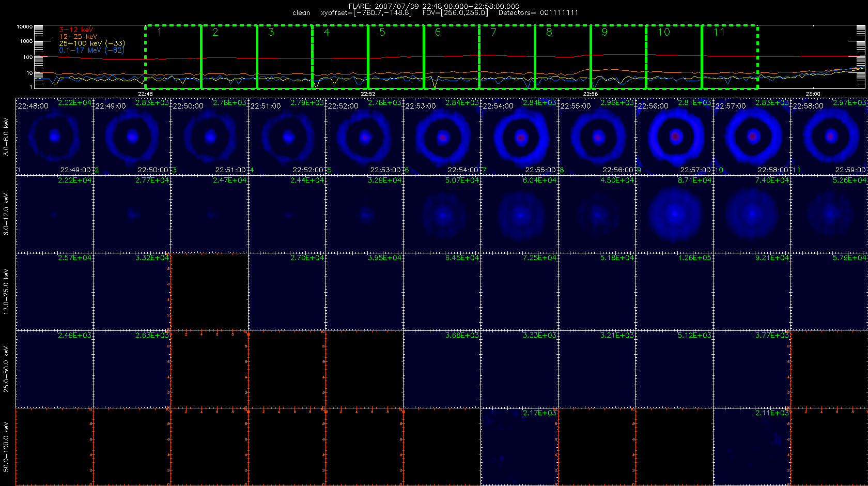Click the blue 0.1-17 MeV (-82) legend entry
The image size is (868, 486).
[91, 50]
